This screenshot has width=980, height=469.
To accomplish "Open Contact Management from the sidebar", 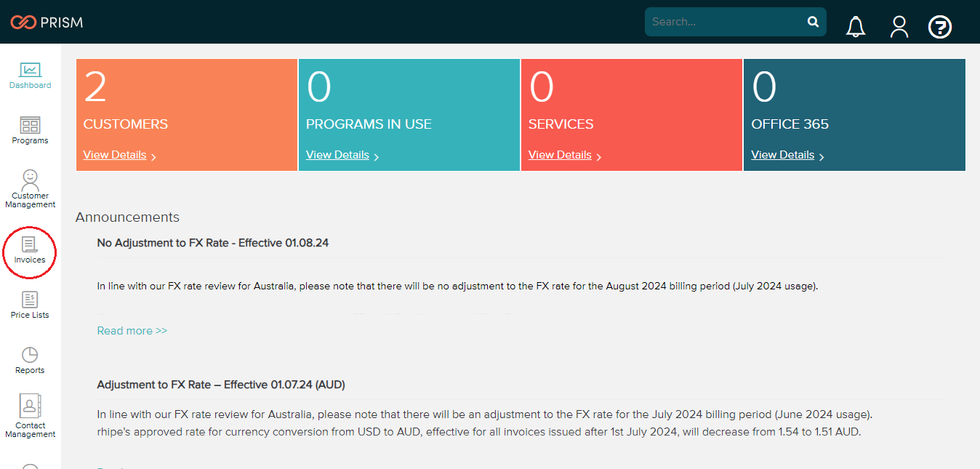I will pos(30,416).
